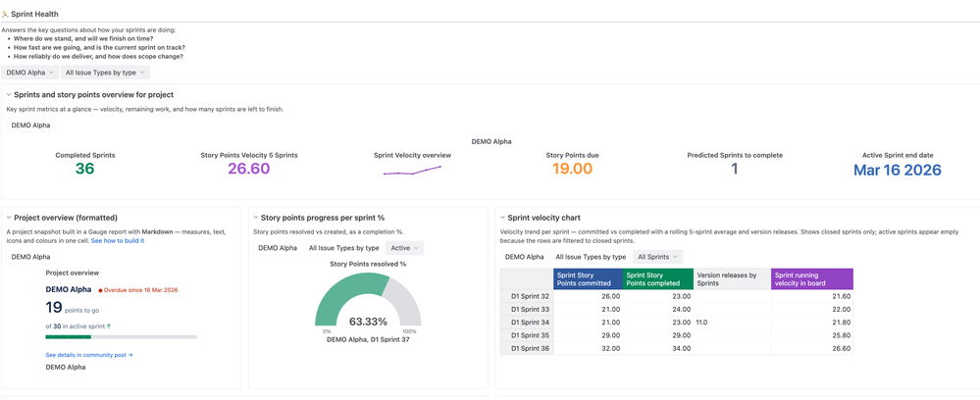
Task: Select the D1 Sprint 33 row header
Action: coord(527,310)
